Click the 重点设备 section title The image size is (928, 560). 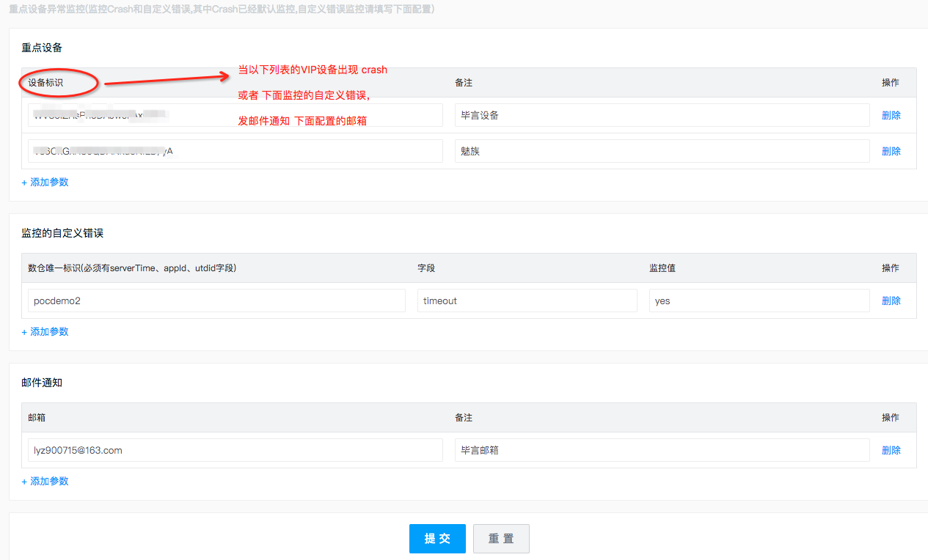pyautogui.click(x=42, y=48)
